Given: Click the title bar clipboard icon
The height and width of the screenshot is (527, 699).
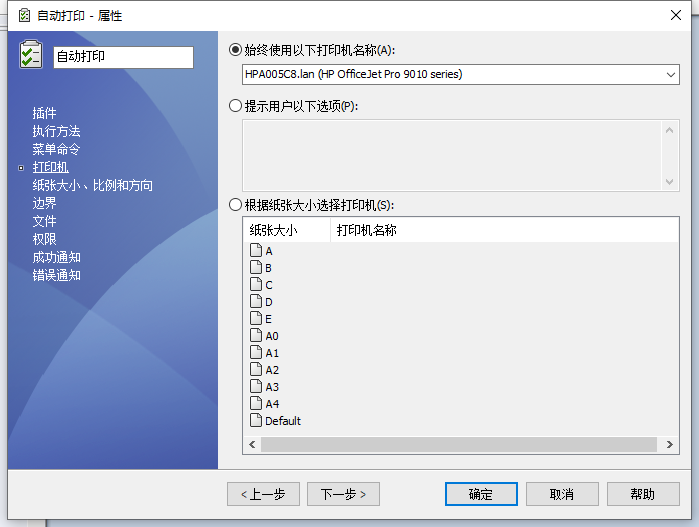Looking at the screenshot, I should 24,16.
